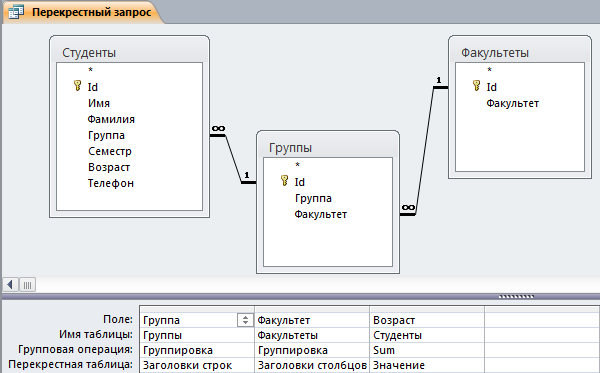Click the Имя таблицы row label
The image size is (600, 373).
coord(96,334)
